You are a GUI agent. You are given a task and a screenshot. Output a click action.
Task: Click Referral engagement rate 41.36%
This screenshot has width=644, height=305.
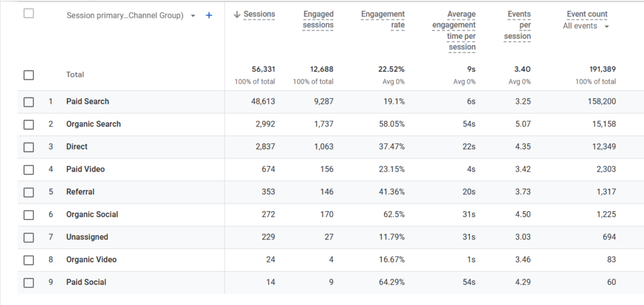392,192
